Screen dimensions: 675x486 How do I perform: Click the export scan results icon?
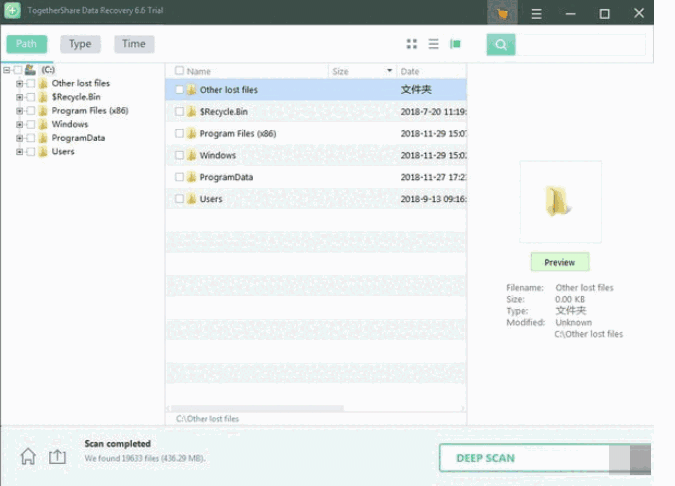[57, 456]
